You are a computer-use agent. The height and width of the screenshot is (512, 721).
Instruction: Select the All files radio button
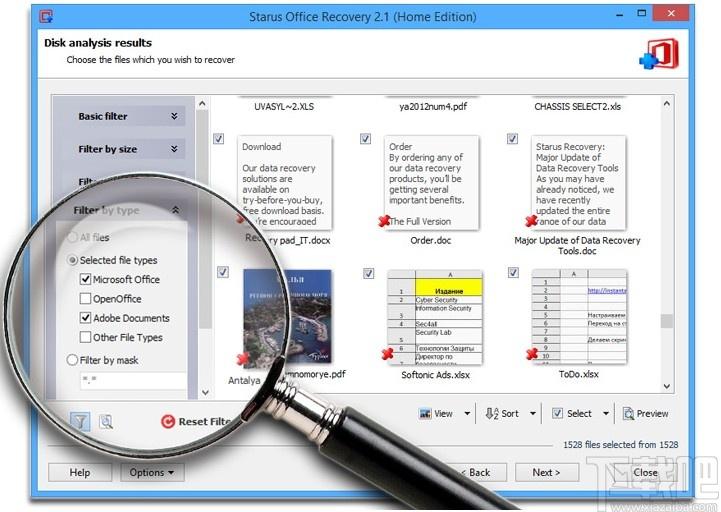click(x=72, y=237)
